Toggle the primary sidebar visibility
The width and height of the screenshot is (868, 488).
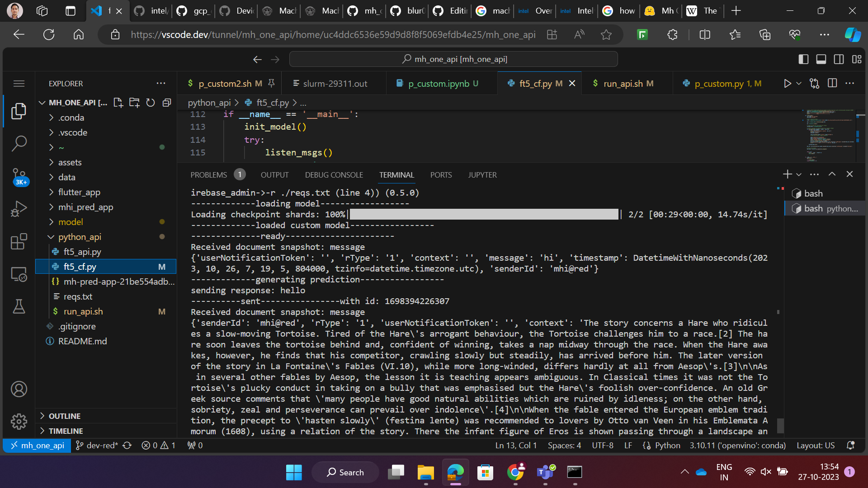tap(803, 59)
